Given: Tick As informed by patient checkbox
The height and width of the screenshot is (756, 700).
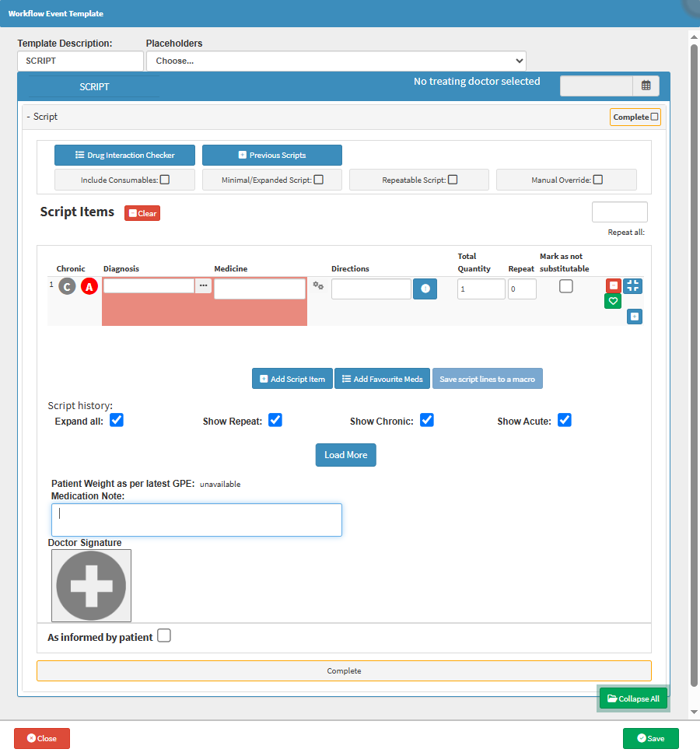Looking at the screenshot, I should coord(164,636).
